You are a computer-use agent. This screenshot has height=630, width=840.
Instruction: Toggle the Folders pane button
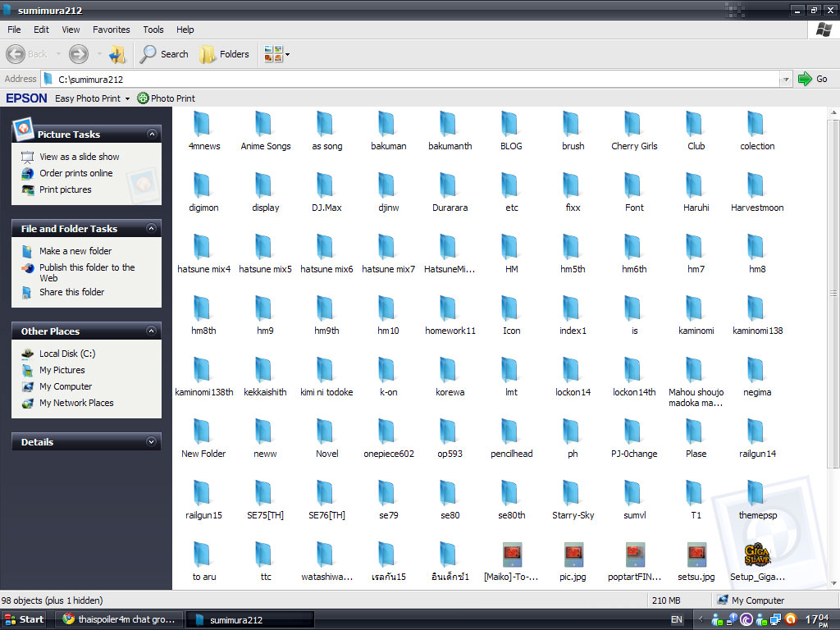tap(225, 54)
